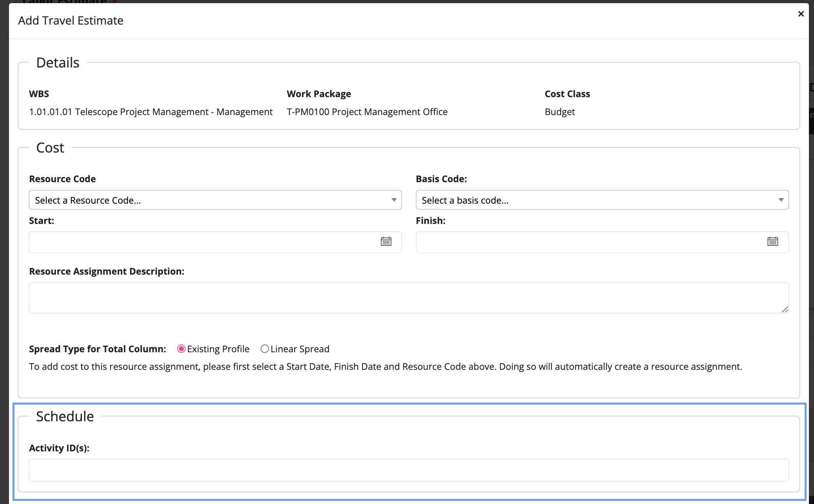This screenshot has width=814, height=504.
Task: Grab the description textarea resize handle
Action: click(785, 309)
